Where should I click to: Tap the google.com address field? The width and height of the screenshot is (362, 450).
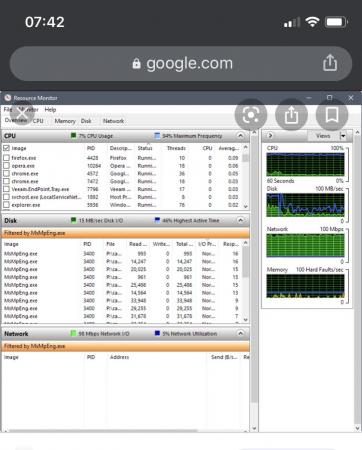(x=181, y=63)
